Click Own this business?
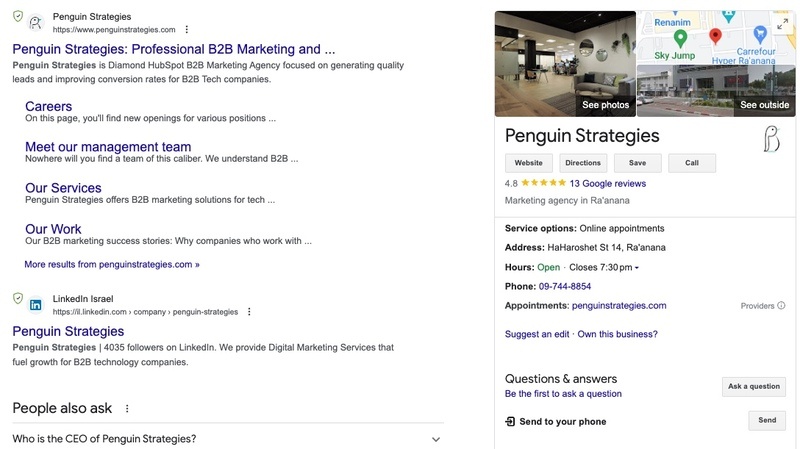800x449 pixels. pyautogui.click(x=617, y=334)
